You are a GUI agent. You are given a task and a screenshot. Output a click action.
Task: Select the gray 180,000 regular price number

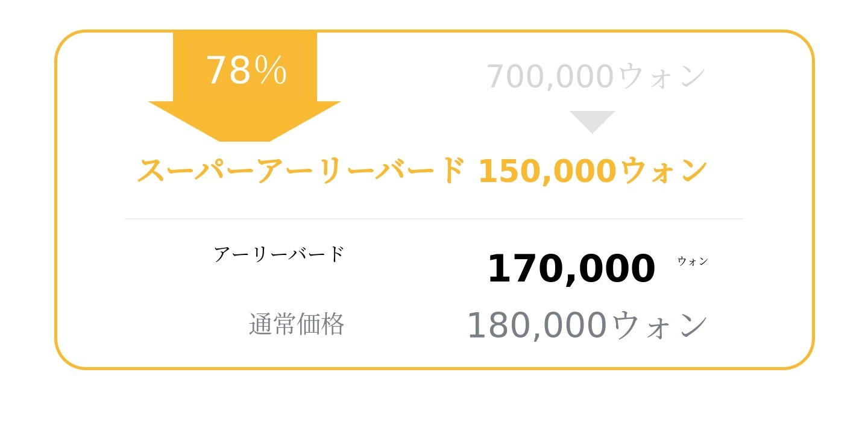[x=536, y=325]
